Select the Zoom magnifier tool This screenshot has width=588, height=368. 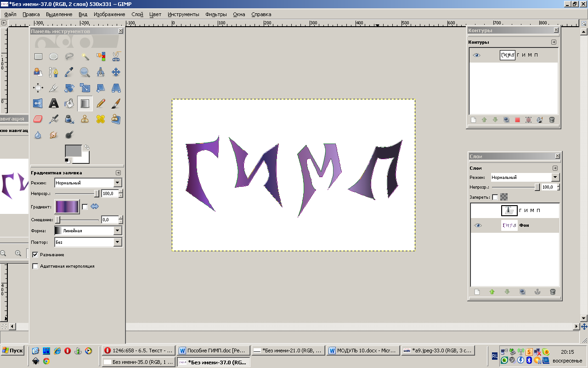tap(85, 72)
